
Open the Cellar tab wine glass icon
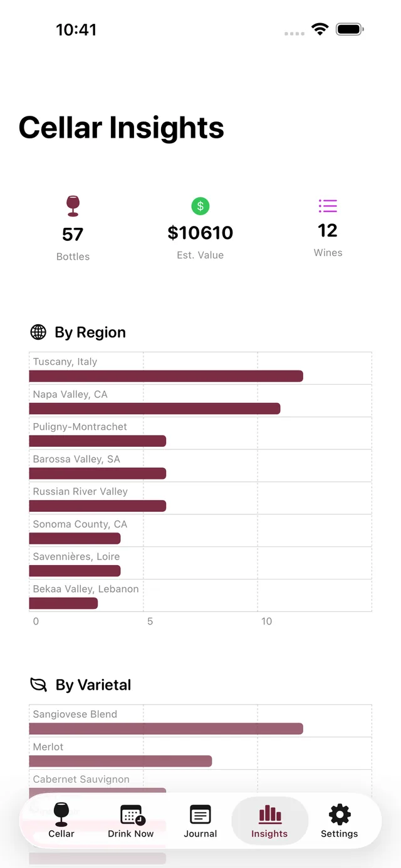click(61, 814)
